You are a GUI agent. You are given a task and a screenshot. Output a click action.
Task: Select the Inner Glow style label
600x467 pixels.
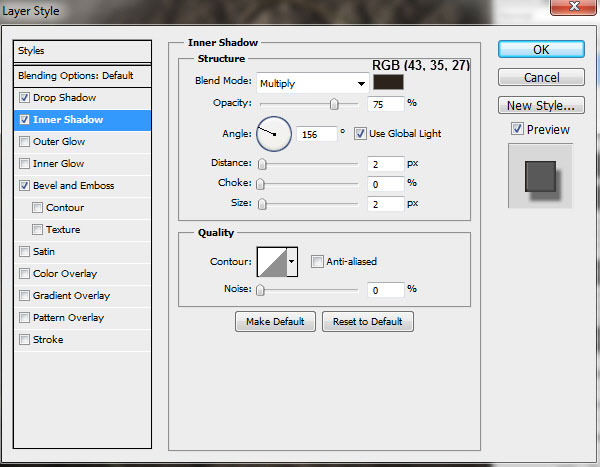click(x=59, y=163)
